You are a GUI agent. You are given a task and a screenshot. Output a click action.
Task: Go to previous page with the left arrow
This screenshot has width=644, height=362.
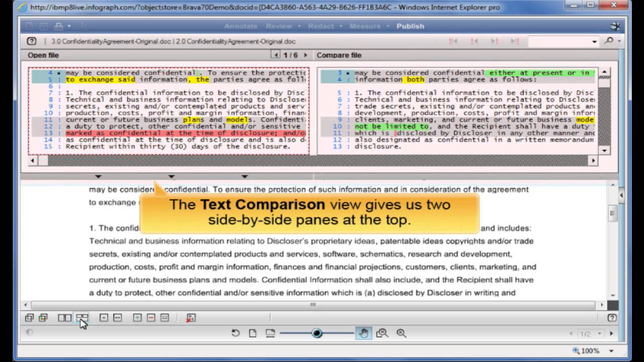pyautogui.click(x=571, y=333)
